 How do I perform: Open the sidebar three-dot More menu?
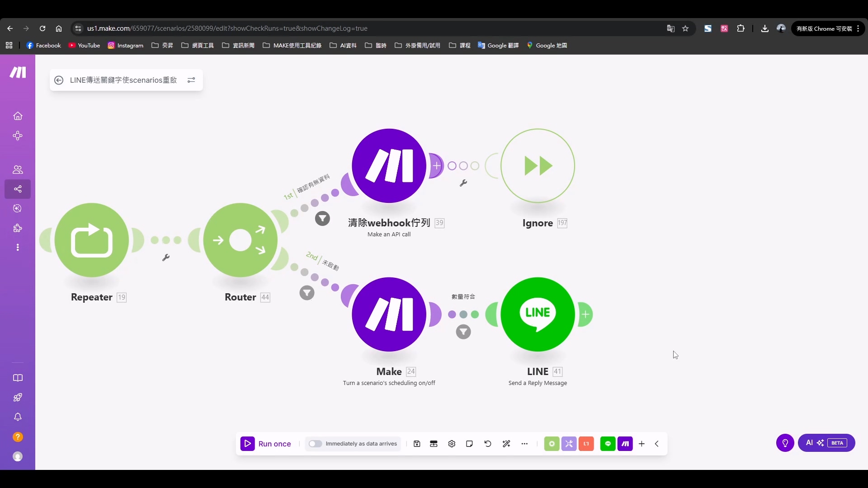[18, 248]
